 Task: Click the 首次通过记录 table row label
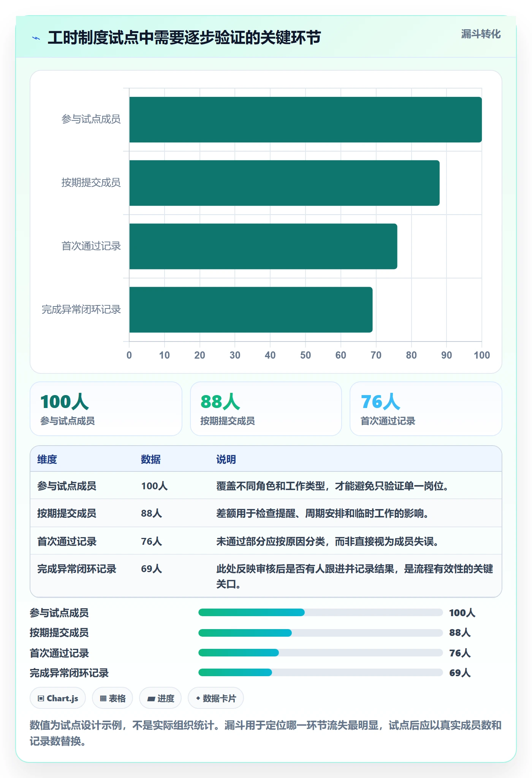coord(67,541)
